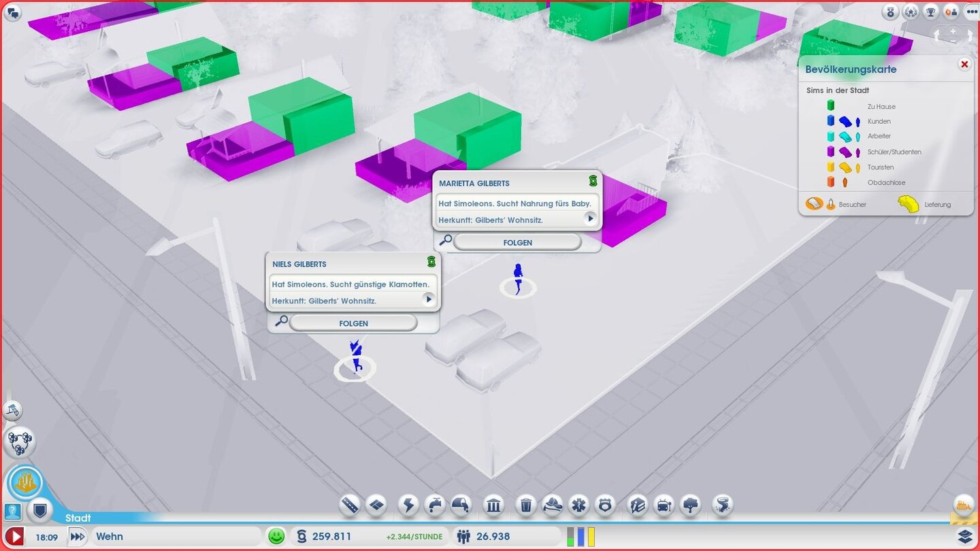Image resolution: width=980 pixels, height=551 pixels.
Task: Click green simoleon icon on Niels' card
Action: click(431, 261)
